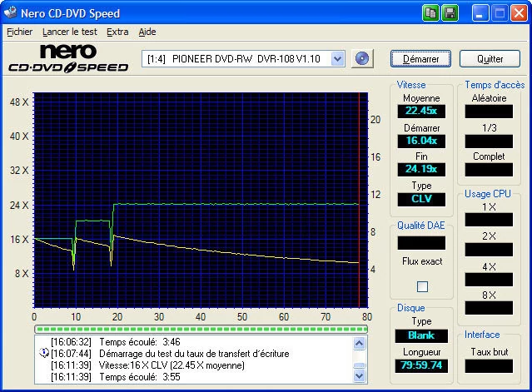Screen dimensions: 532x392
Task: Click the save floppy disk icon
Action: pos(450,13)
